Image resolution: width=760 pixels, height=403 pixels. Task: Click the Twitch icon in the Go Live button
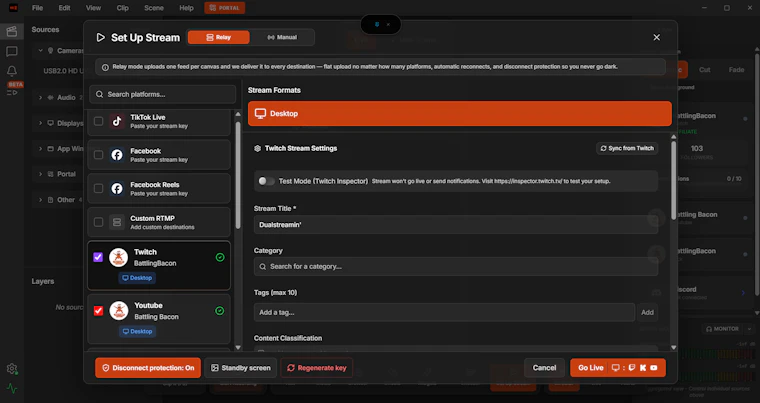[632, 368]
